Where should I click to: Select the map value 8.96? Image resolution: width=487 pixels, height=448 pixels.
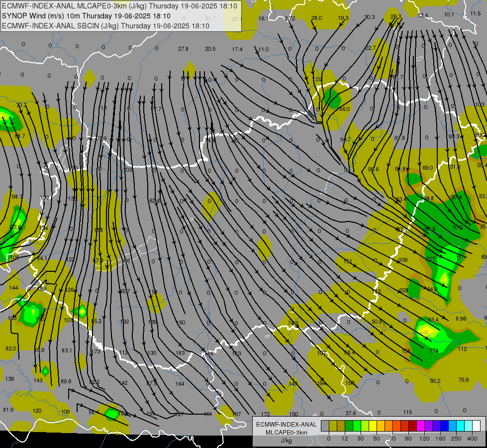click(x=461, y=319)
